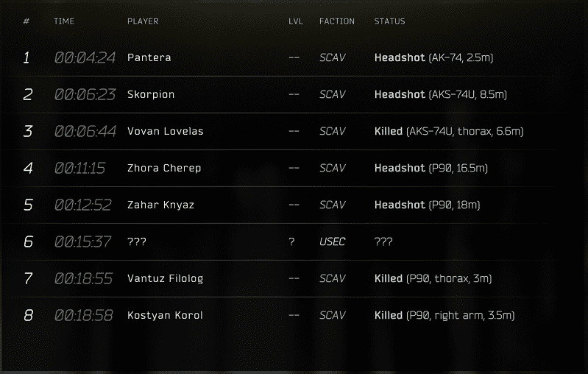
Task: Select the STATUS column header
Action: tap(389, 21)
